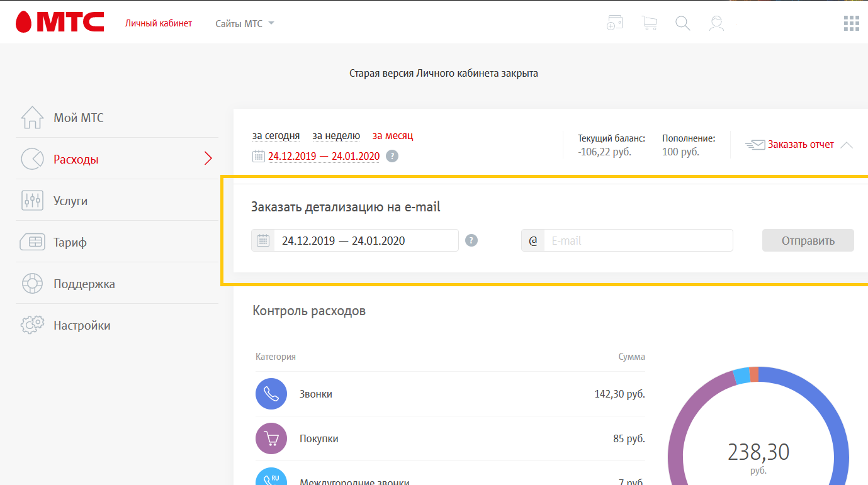Click the Заказать отчет link
The width and height of the screenshot is (868, 485).
pyautogui.click(x=801, y=145)
